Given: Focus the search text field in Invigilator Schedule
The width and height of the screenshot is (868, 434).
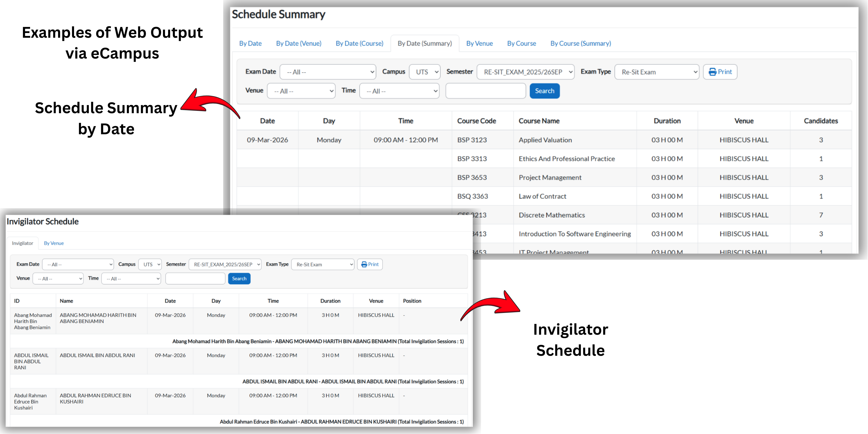Looking at the screenshot, I should [x=195, y=279].
